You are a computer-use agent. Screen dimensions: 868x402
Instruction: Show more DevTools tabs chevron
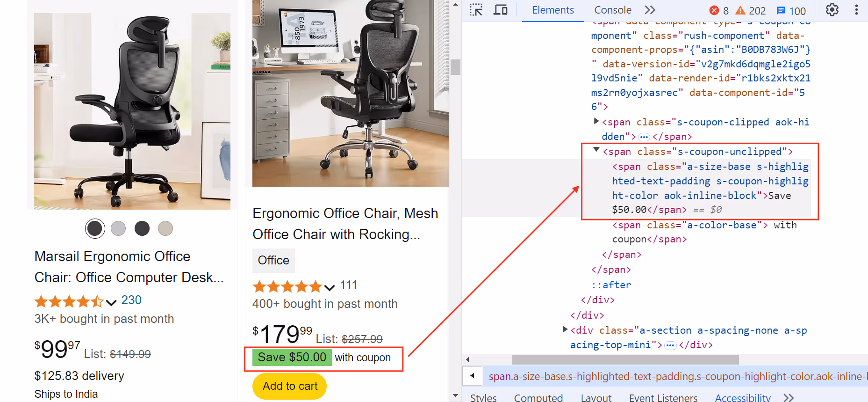pyautogui.click(x=650, y=10)
